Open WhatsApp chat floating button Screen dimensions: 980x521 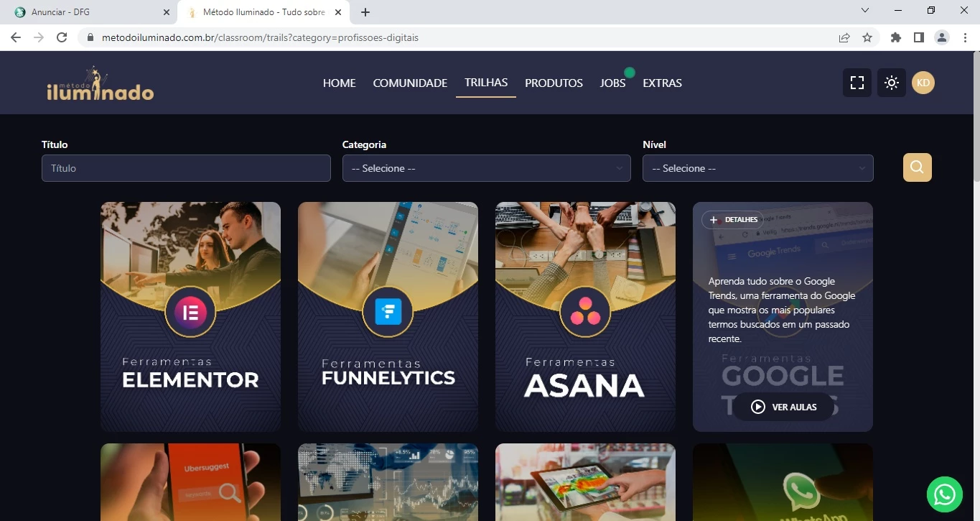pyautogui.click(x=945, y=494)
